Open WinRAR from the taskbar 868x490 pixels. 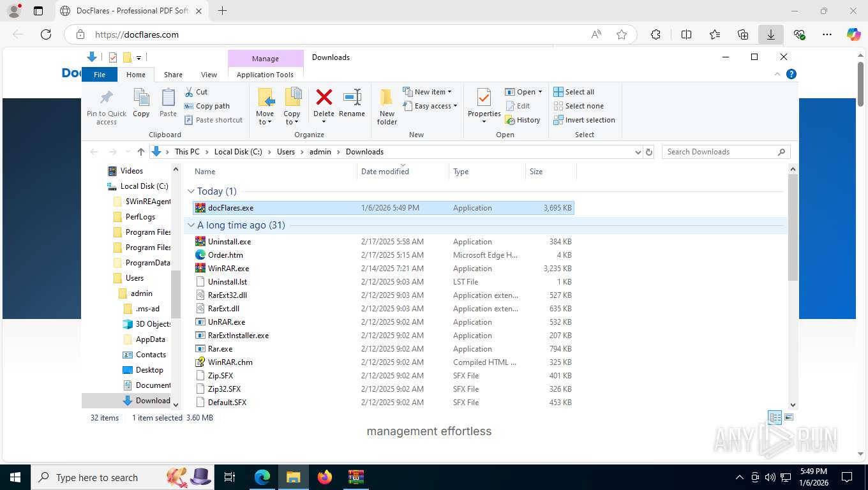(355, 477)
